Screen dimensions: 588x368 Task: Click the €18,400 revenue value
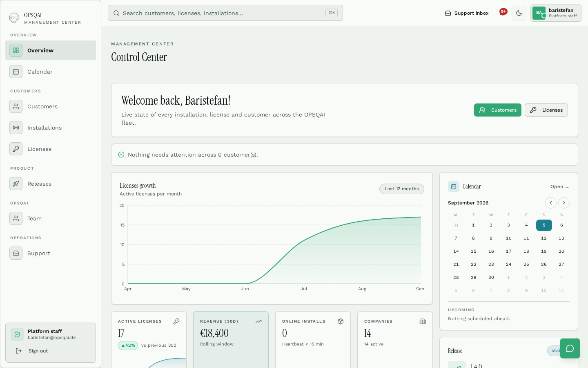[x=214, y=333]
